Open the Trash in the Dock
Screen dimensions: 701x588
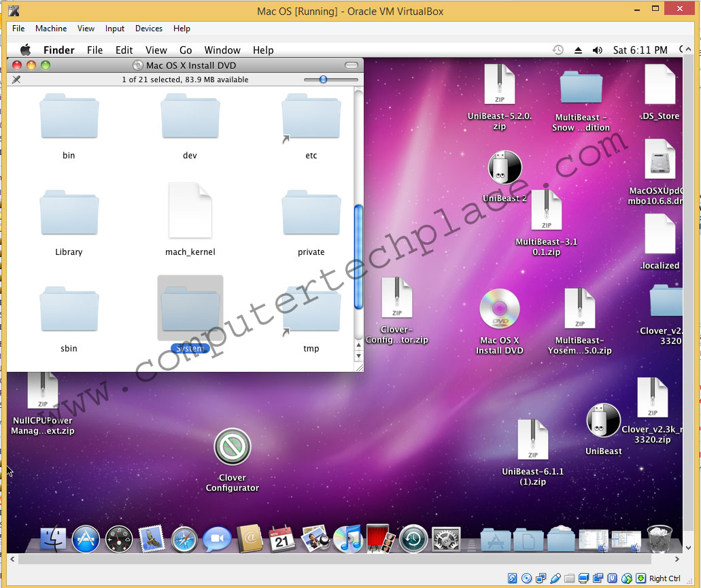point(660,539)
